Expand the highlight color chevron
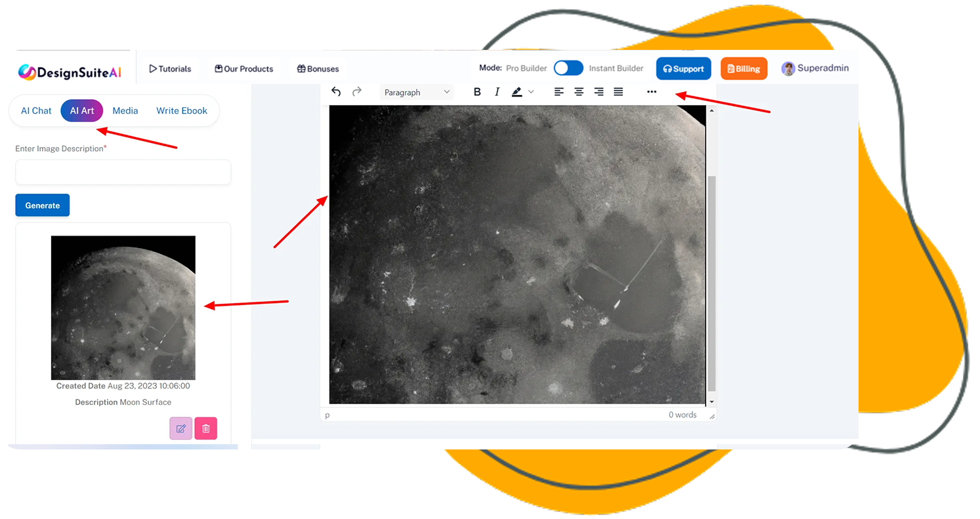Viewport: 980px width, 519px height. [531, 92]
